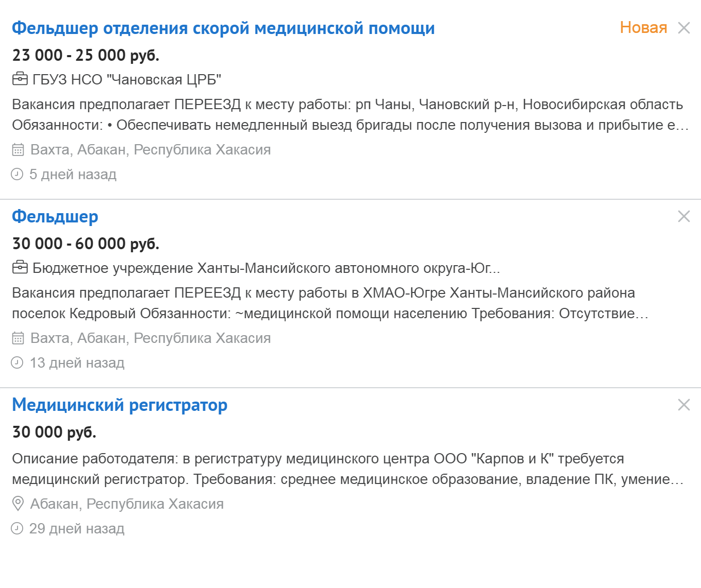701x588 pixels.
Task: Click Вахта, Абакан under the Бюджетное учреждение Ханты-Мансийского vacancy
Action: [151, 338]
